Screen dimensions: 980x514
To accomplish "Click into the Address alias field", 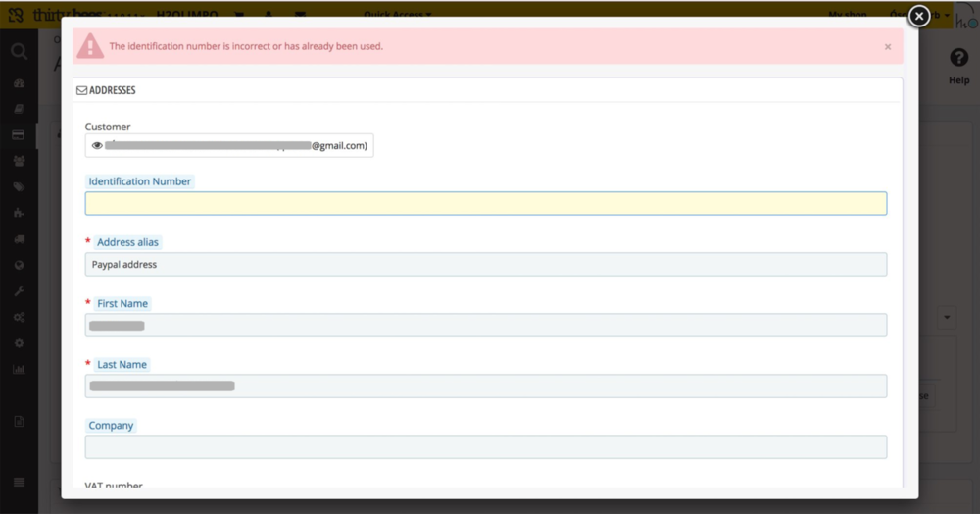I will (485, 265).
